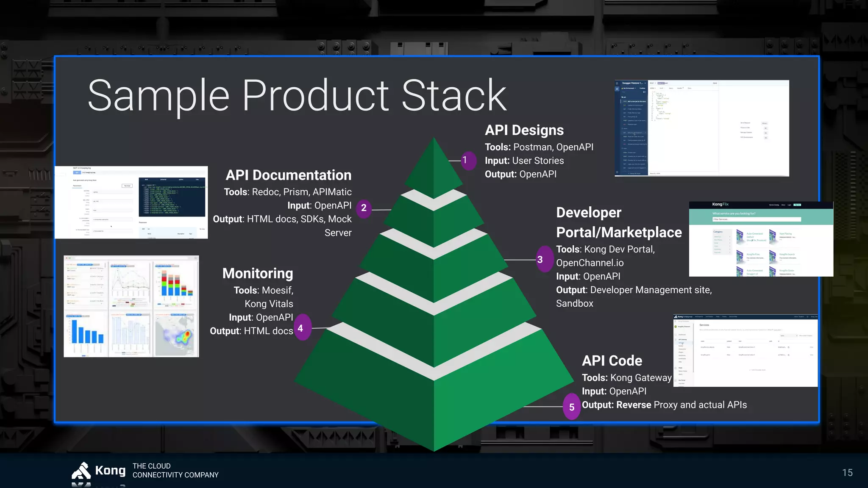Click the API Code heading
Viewport: 868px width, 488px height.
pos(612,360)
